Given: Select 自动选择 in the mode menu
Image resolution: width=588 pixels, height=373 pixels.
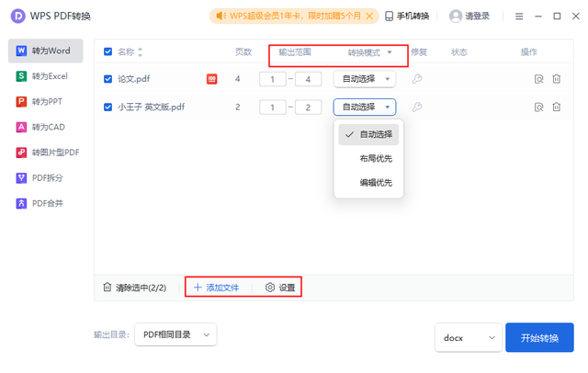Looking at the screenshot, I should click(x=368, y=134).
